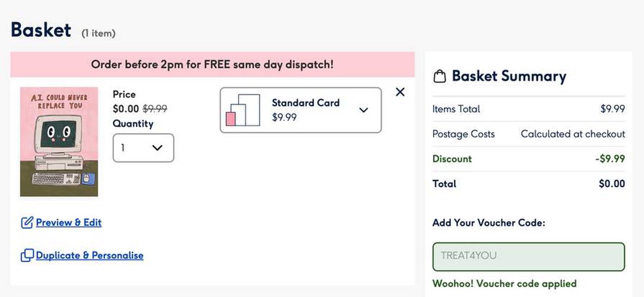The height and width of the screenshot is (297, 644).
Task: Open the Preview & Edit link
Action: (x=68, y=223)
